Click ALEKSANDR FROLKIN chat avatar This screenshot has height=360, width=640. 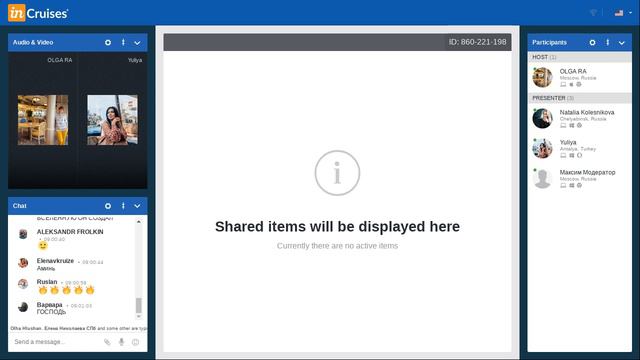tap(23, 234)
